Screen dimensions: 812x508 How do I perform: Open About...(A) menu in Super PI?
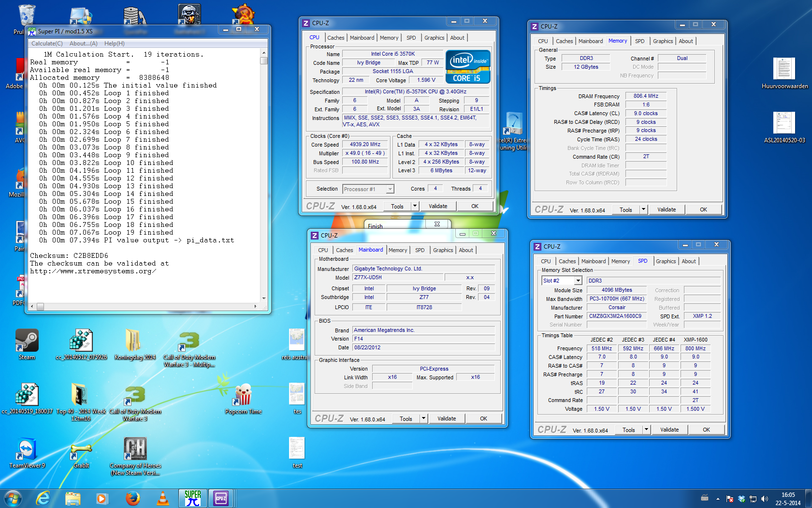[84, 44]
